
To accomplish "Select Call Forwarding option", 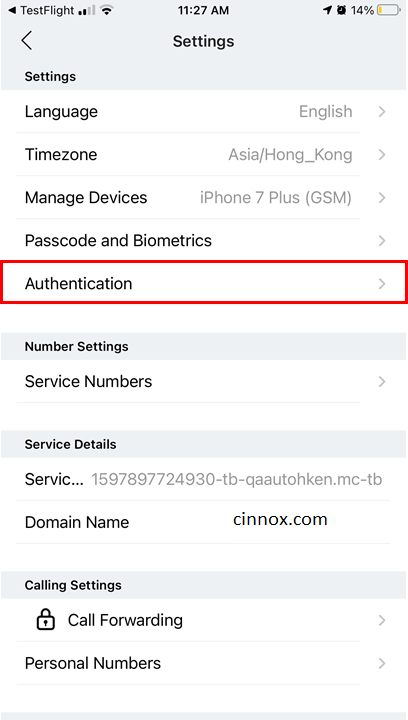I will coord(204,620).
